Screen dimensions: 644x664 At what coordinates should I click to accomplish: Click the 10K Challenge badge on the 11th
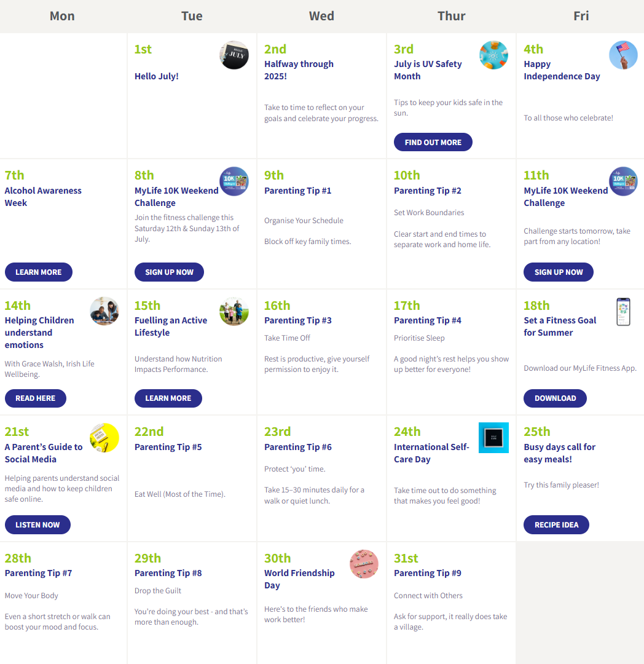coord(623,181)
